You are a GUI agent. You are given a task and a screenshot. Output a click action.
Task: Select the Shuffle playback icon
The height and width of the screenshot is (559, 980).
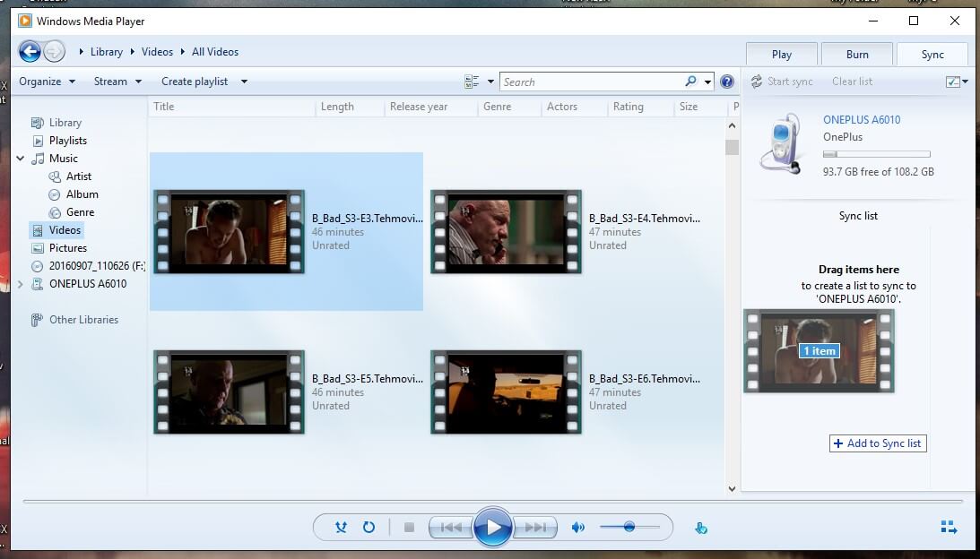tap(340, 527)
